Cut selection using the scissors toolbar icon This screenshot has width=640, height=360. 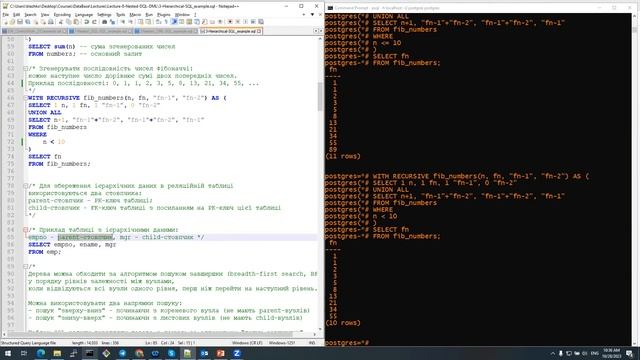60,22
